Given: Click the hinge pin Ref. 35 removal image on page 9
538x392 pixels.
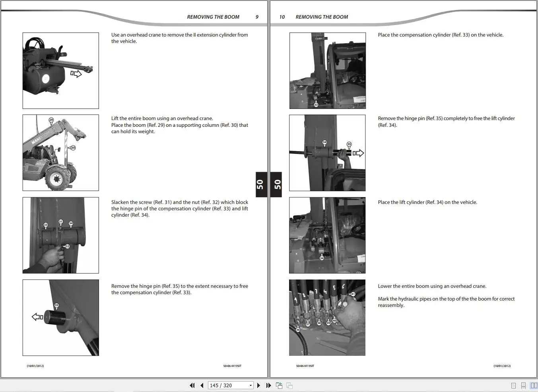Looking at the screenshot, I should (x=61, y=318).
